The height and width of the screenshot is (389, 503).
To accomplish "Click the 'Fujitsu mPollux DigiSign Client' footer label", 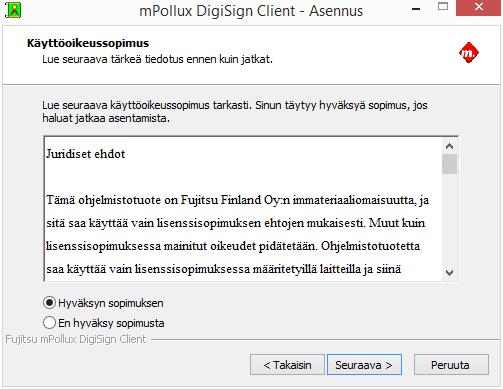I will (76, 339).
